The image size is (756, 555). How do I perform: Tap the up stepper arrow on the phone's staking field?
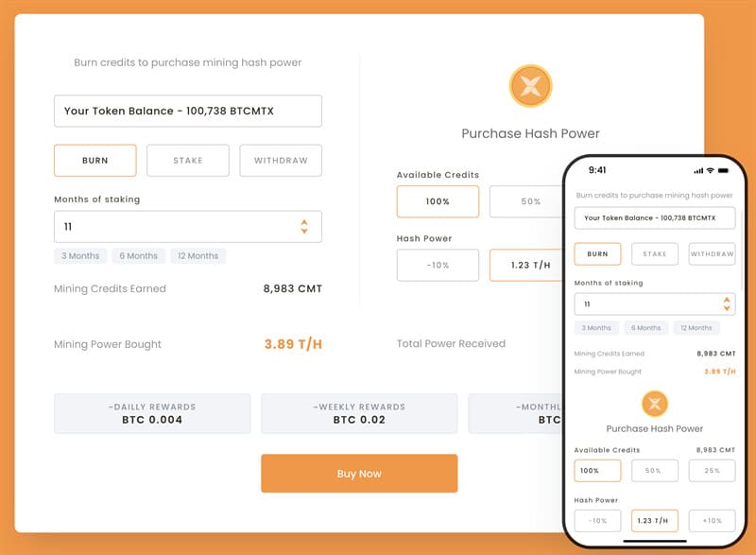(x=727, y=299)
